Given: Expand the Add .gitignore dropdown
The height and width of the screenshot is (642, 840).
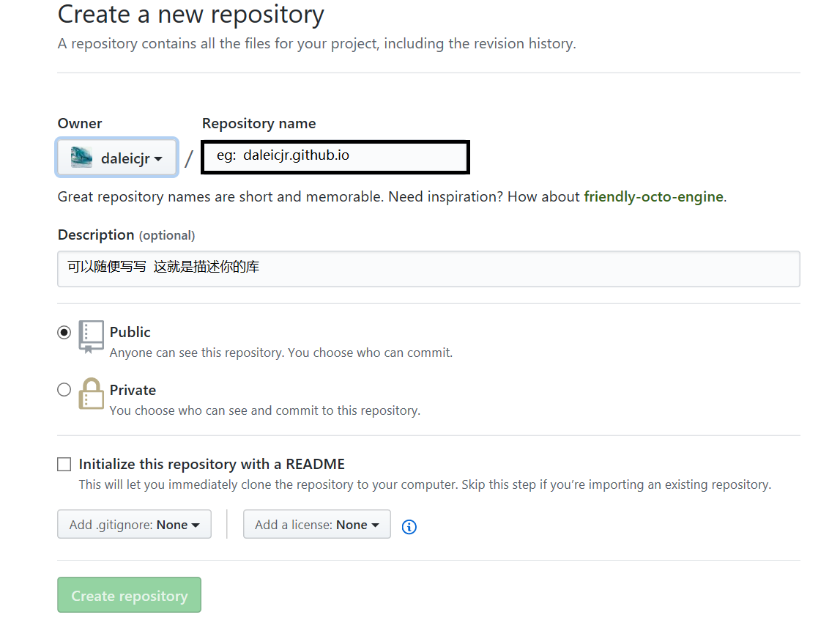Looking at the screenshot, I should (135, 524).
